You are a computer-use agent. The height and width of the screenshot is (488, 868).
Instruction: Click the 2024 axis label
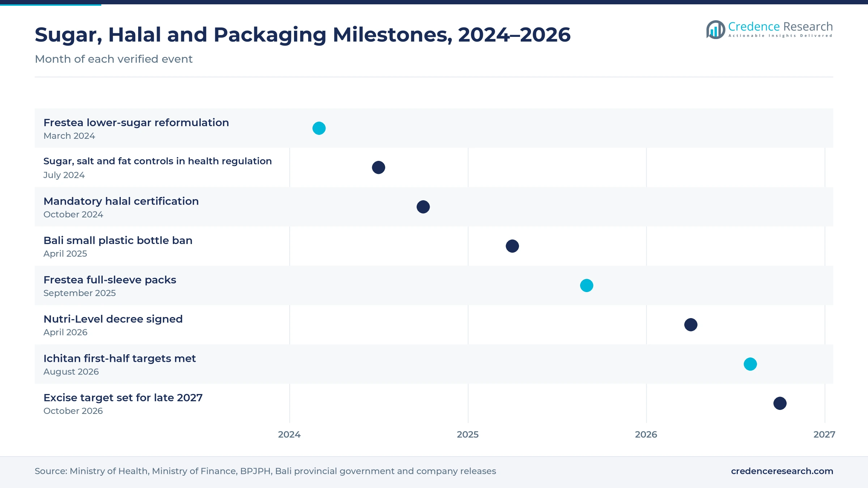tap(289, 435)
